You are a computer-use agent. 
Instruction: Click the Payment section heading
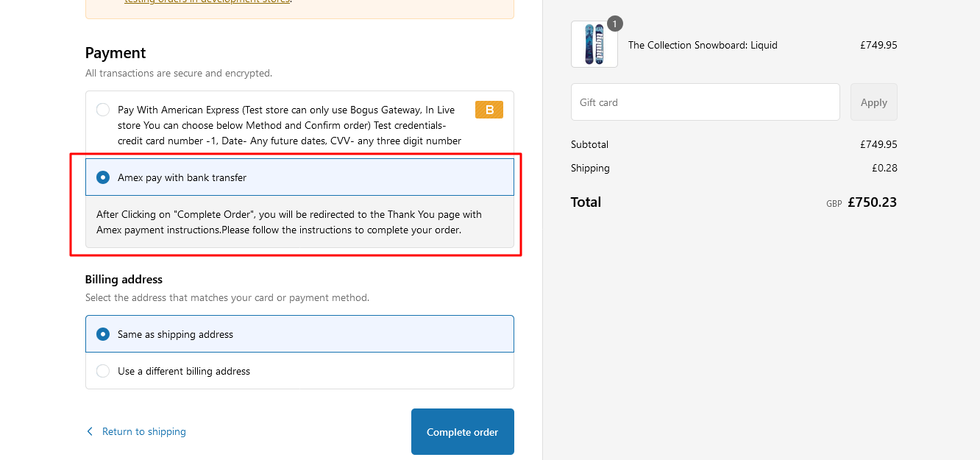(x=116, y=53)
